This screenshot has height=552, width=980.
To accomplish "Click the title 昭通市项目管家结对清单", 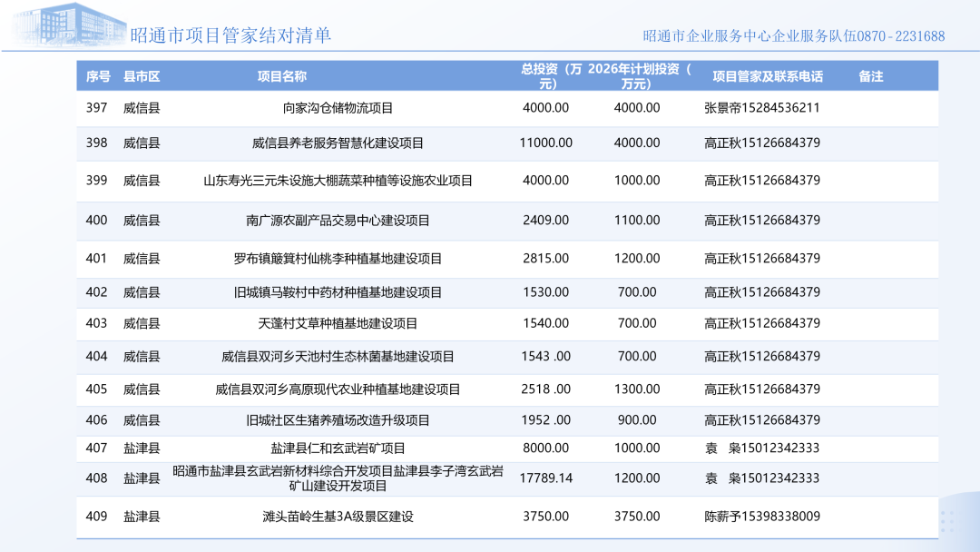I will [x=230, y=35].
